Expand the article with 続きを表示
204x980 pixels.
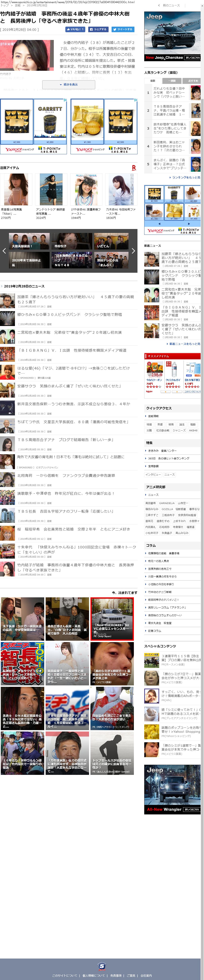[69, 84]
